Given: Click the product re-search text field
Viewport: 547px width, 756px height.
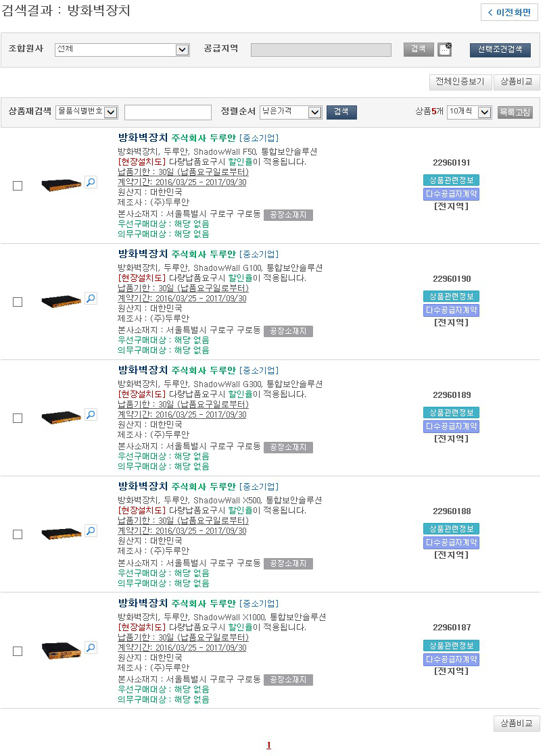Looking at the screenshot, I should [x=168, y=112].
